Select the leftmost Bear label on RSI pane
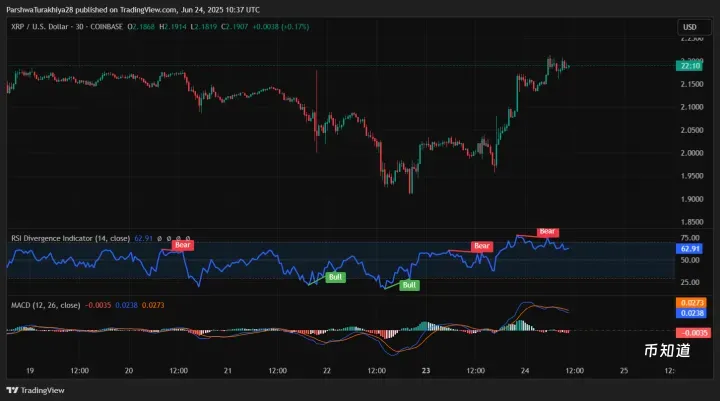Screen dimensions: 720x401 coord(182,244)
